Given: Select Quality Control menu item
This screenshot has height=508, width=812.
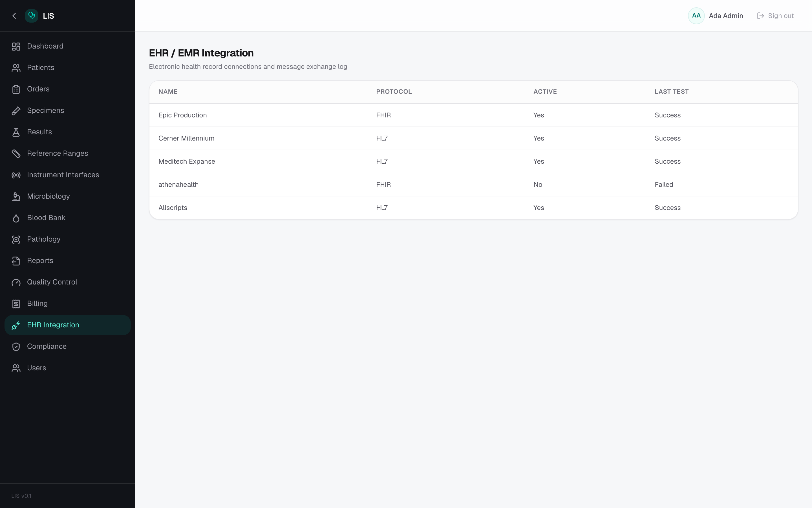Looking at the screenshot, I should pos(67,282).
